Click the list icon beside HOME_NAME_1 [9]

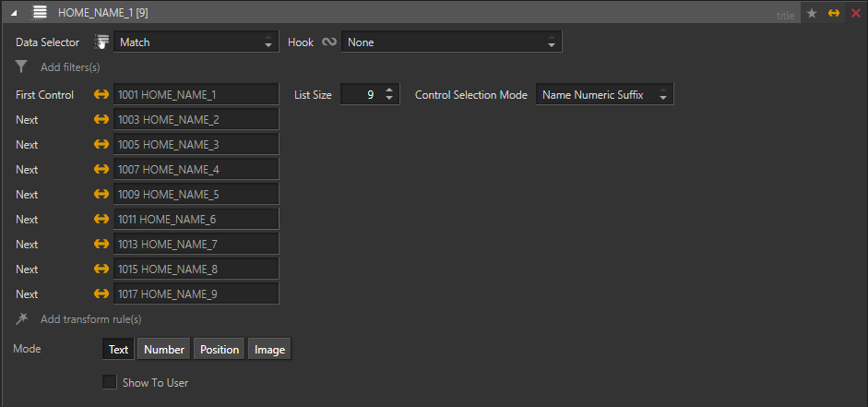40,13
